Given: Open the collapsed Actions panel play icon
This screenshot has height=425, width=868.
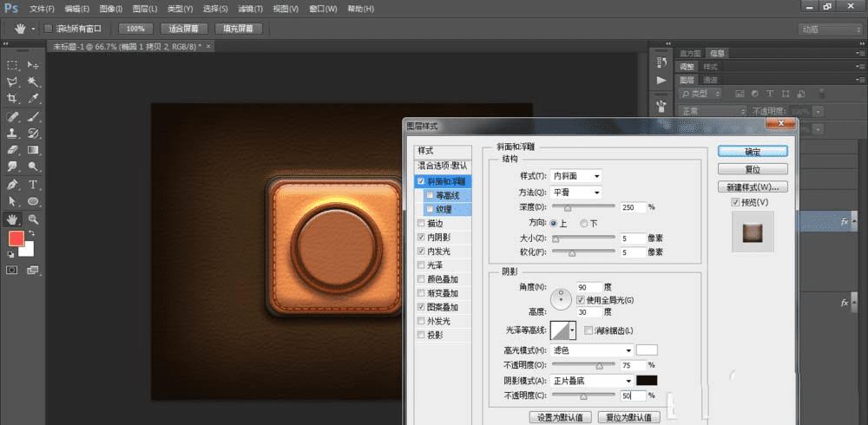Looking at the screenshot, I should click(x=661, y=81).
